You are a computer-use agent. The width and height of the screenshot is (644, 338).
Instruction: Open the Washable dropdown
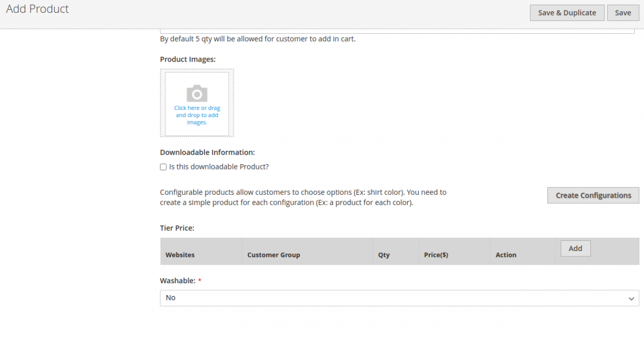click(x=399, y=298)
